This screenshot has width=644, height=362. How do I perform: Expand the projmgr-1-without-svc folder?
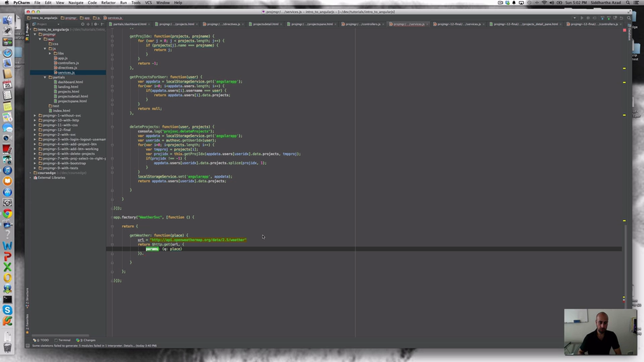35,116
